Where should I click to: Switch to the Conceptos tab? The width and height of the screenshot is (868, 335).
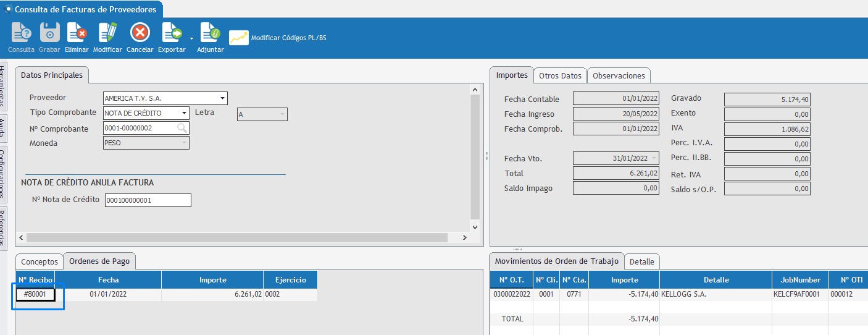(x=40, y=261)
